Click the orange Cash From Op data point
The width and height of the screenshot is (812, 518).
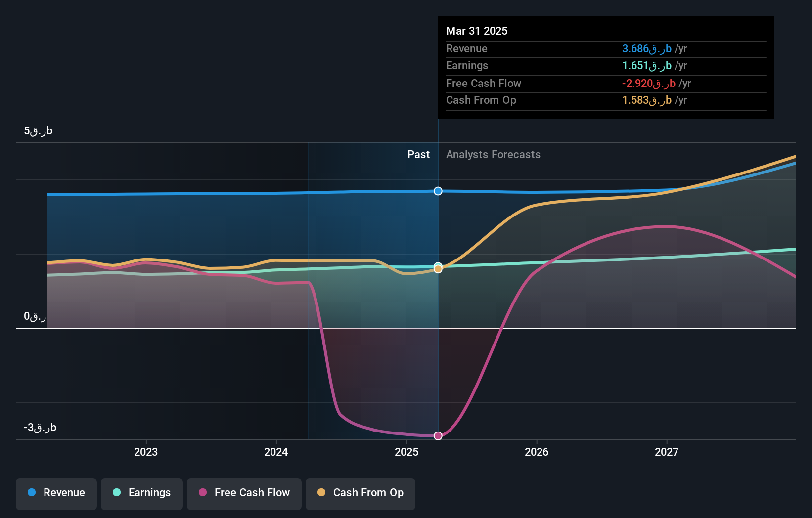coord(438,269)
